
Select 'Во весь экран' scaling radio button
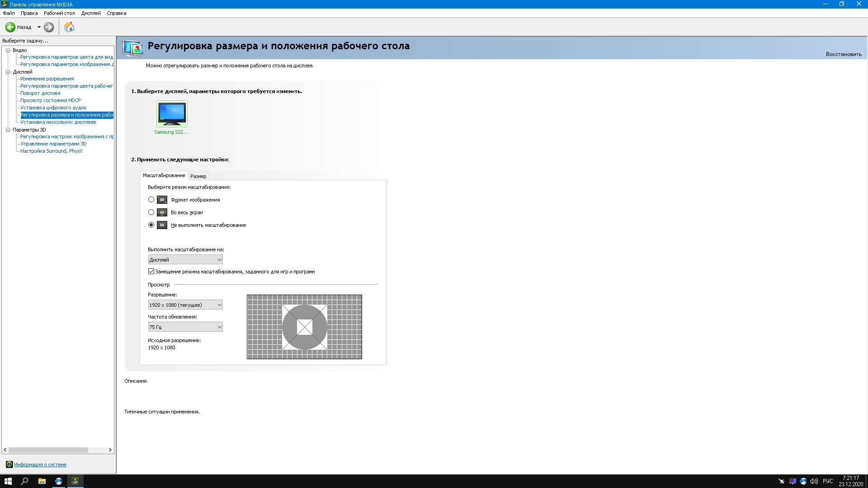[151, 212]
